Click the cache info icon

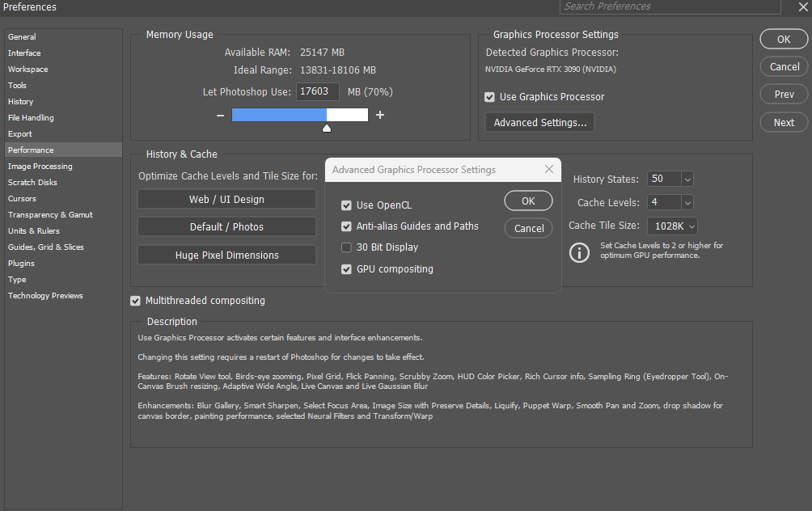tap(579, 252)
